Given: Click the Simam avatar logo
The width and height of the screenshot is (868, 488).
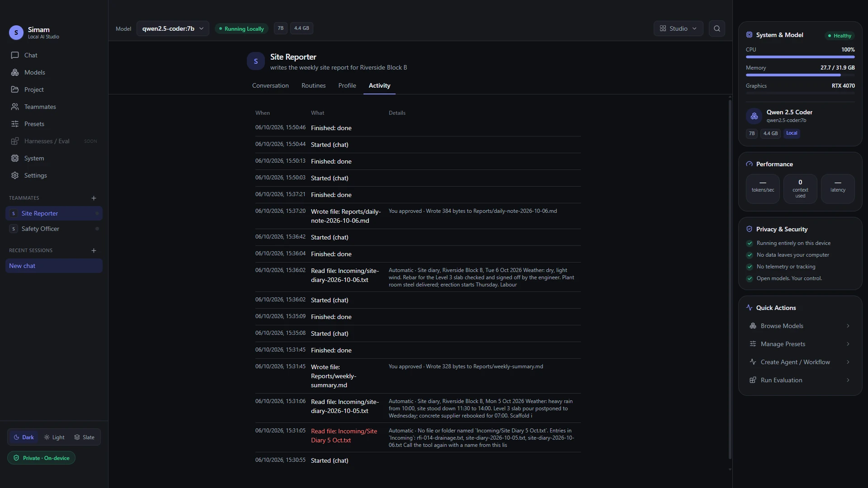Looking at the screenshot, I should (16, 33).
